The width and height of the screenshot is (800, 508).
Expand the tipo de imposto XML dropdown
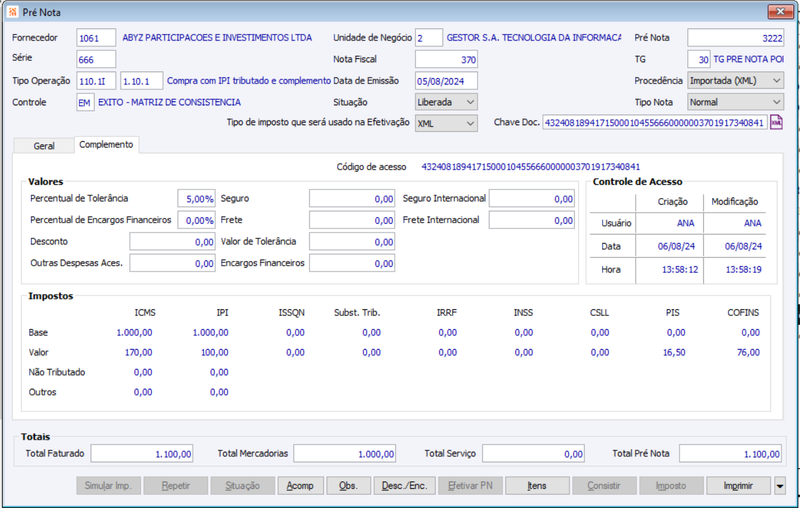coord(446,123)
